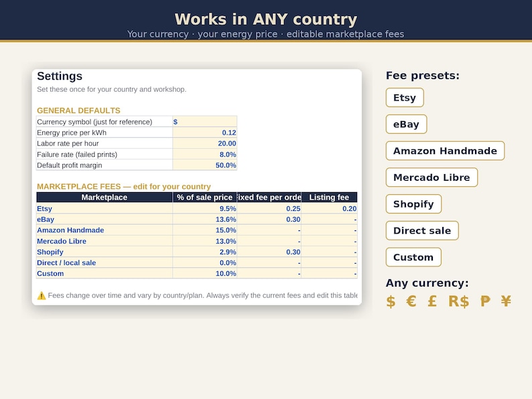Select the Etsy marketplace name cell
Screen dimensions: 532x399
105,208
